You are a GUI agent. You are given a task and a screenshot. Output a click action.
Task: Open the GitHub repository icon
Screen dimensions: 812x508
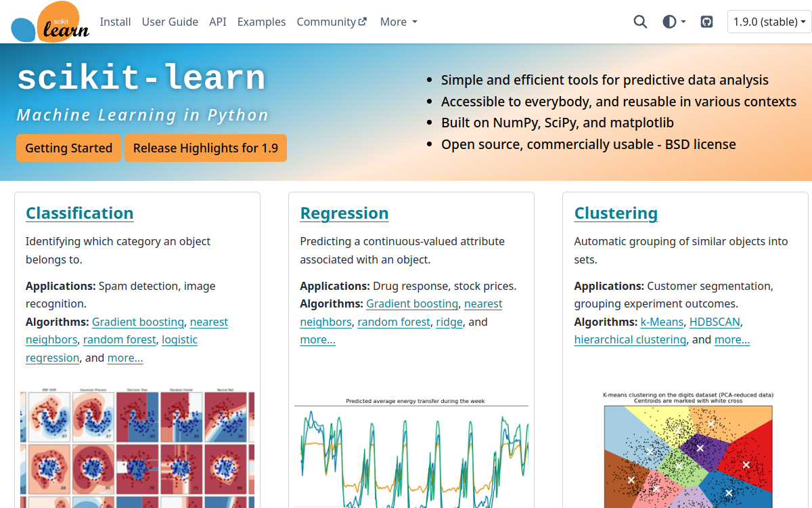click(x=707, y=22)
